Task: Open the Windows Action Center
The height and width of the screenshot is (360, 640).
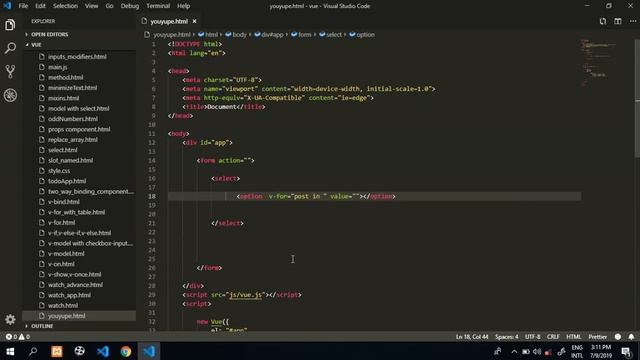Action: click(626, 351)
